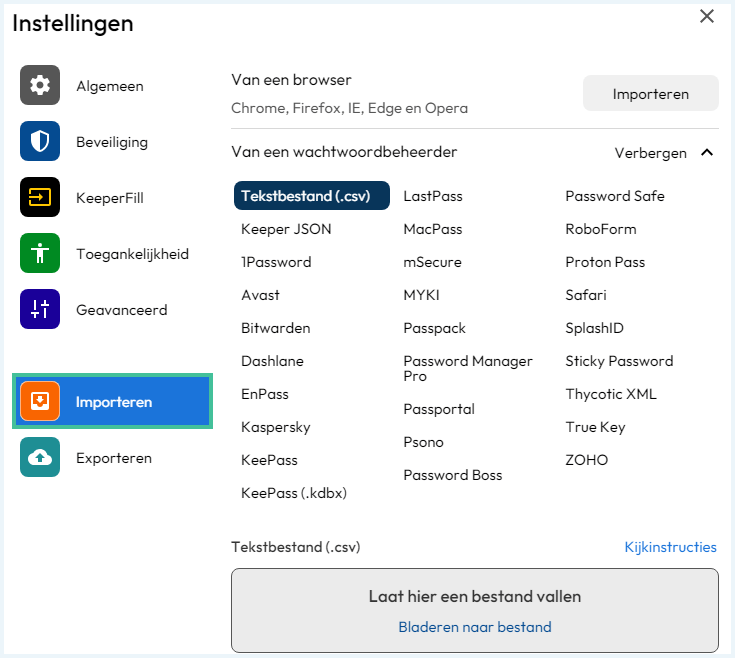735x658 pixels.
Task: Click the orange Importeren download icon
Action: [40, 401]
